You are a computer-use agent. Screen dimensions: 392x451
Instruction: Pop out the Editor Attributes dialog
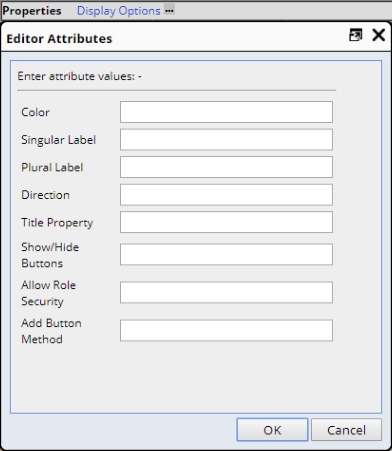tap(355, 35)
